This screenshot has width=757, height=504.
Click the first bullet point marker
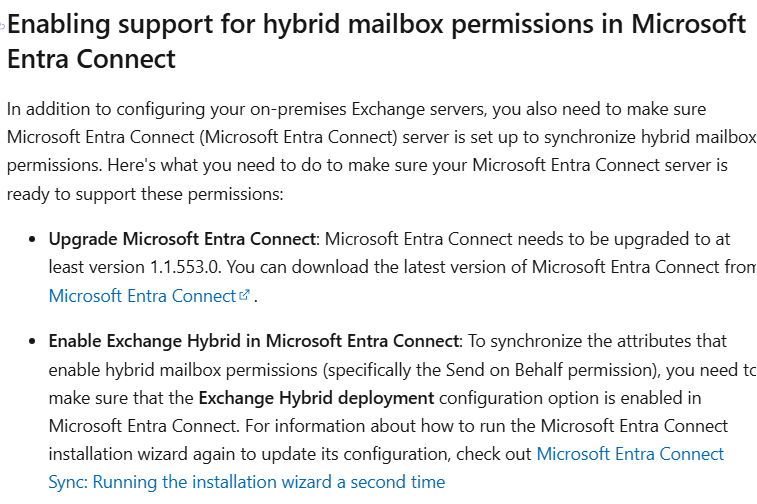(32, 239)
